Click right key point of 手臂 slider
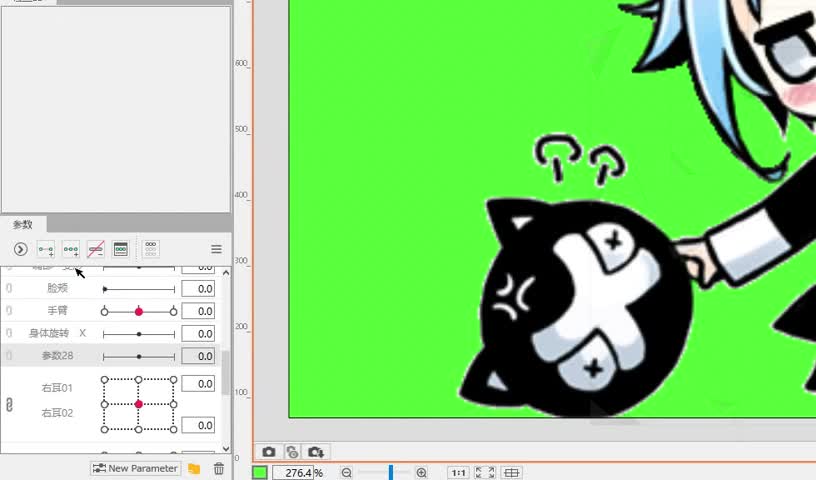Screen dimensions: 816x480 pos(173,311)
